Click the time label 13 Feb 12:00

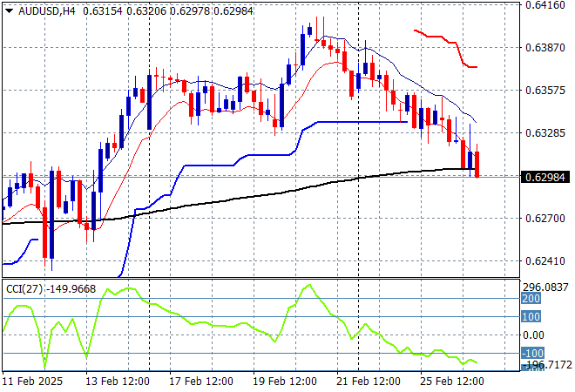click(118, 382)
